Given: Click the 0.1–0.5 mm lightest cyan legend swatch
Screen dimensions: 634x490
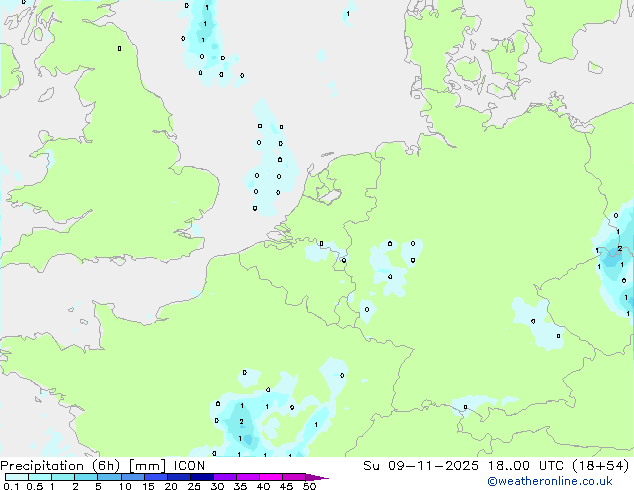Looking at the screenshot, I should tap(17, 477).
